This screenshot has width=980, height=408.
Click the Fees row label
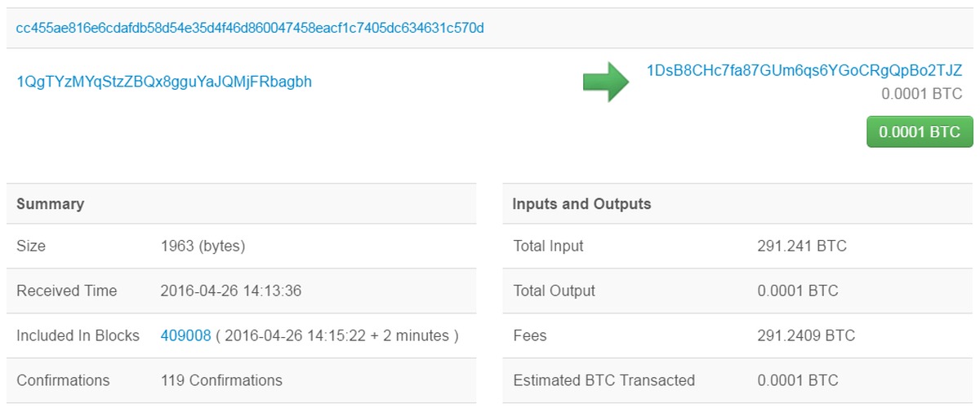point(530,335)
